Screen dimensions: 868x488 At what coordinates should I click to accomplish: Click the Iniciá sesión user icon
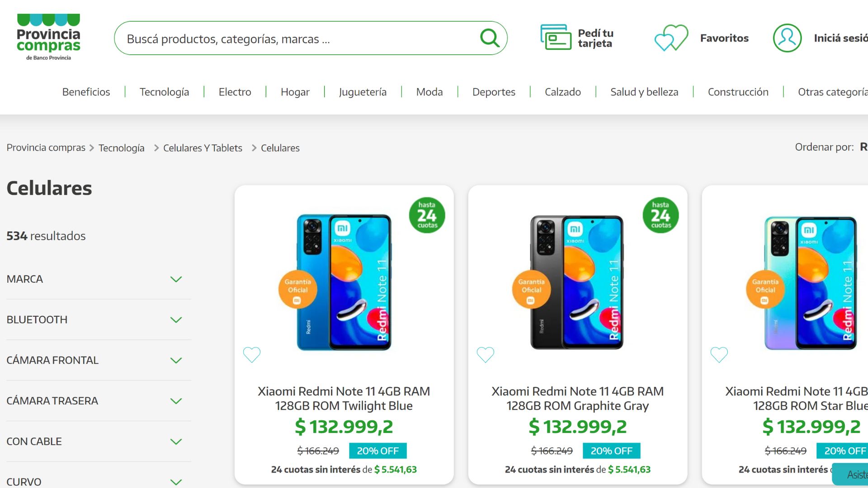tap(787, 38)
